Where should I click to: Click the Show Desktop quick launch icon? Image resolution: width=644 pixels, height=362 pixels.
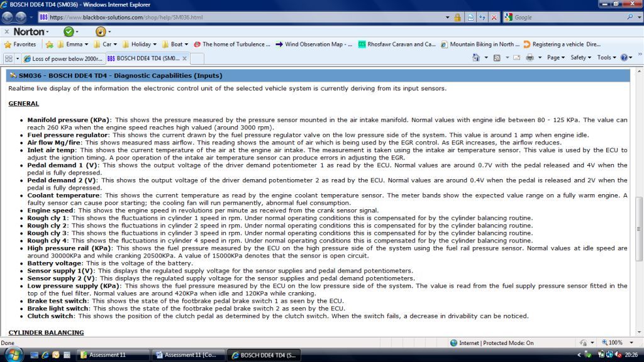[x=35, y=355]
